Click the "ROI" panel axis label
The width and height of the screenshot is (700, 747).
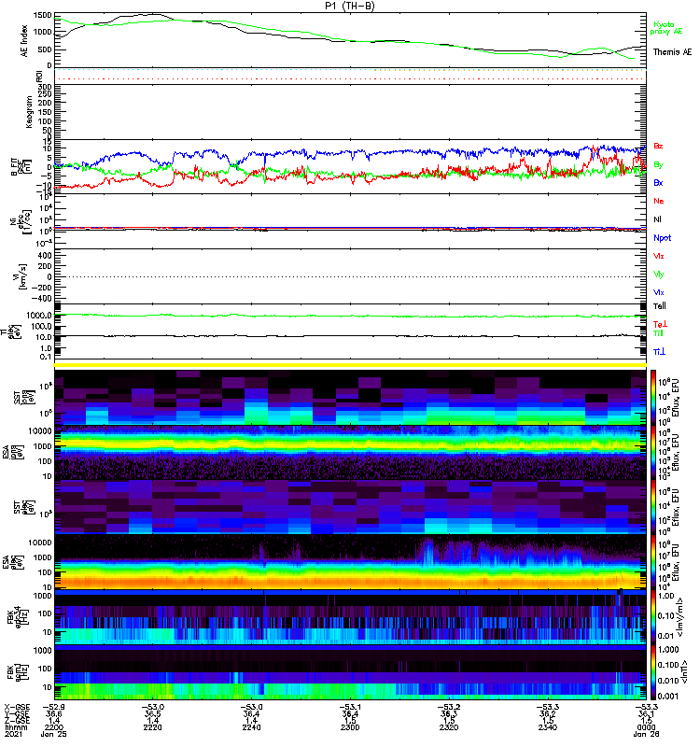click(40, 76)
